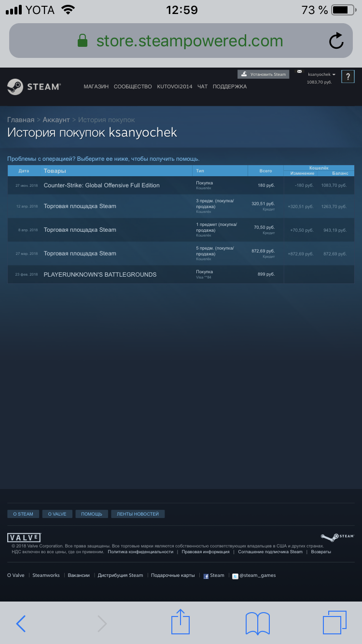The image size is (362, 644).
Task: Open Политика конфиденциальности link
Action: pyautogui.click(x=140, y=552)
